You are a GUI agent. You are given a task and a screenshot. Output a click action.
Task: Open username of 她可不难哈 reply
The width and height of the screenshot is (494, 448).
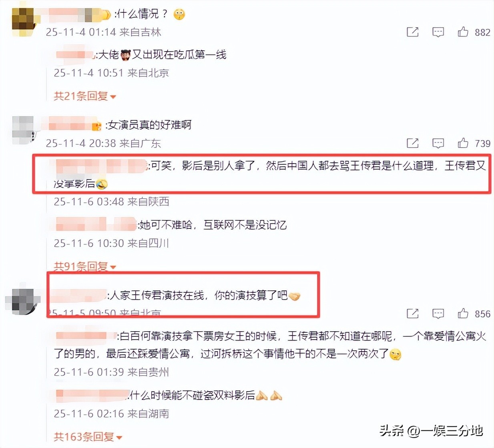point(96,224)
